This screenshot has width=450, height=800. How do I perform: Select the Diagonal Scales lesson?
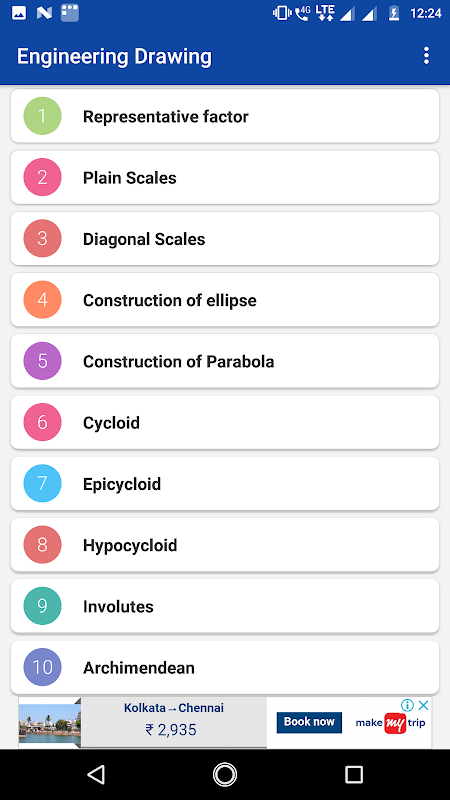coord(225,238)
